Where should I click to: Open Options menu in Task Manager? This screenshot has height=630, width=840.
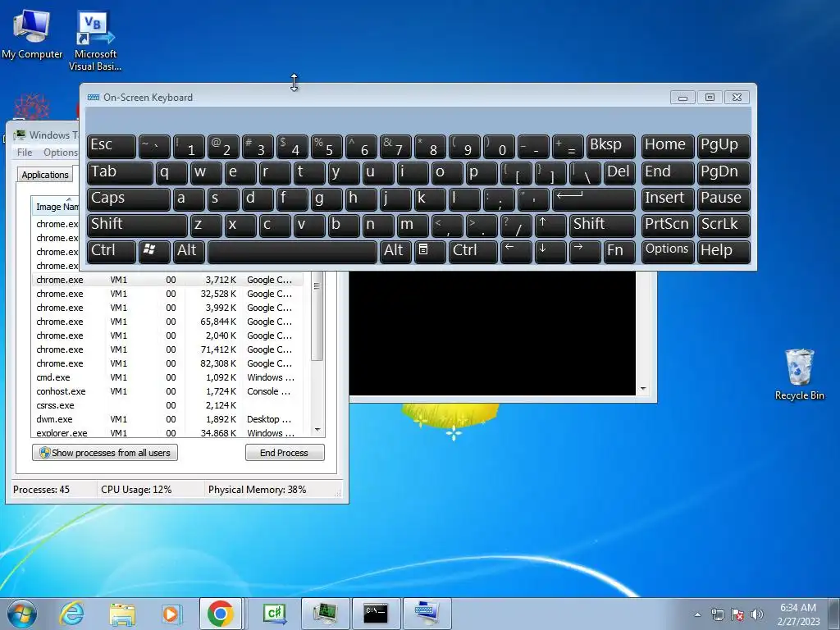click(x=61, y=153)
